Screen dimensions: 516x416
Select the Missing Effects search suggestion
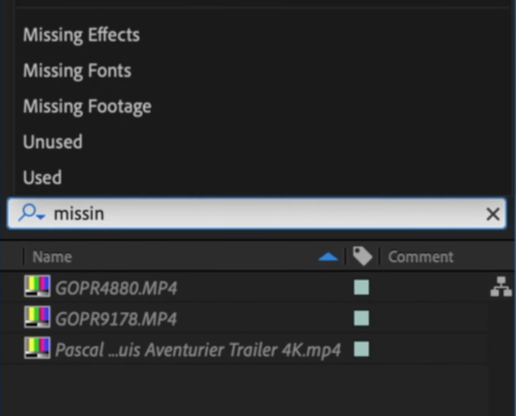[81, 35]
